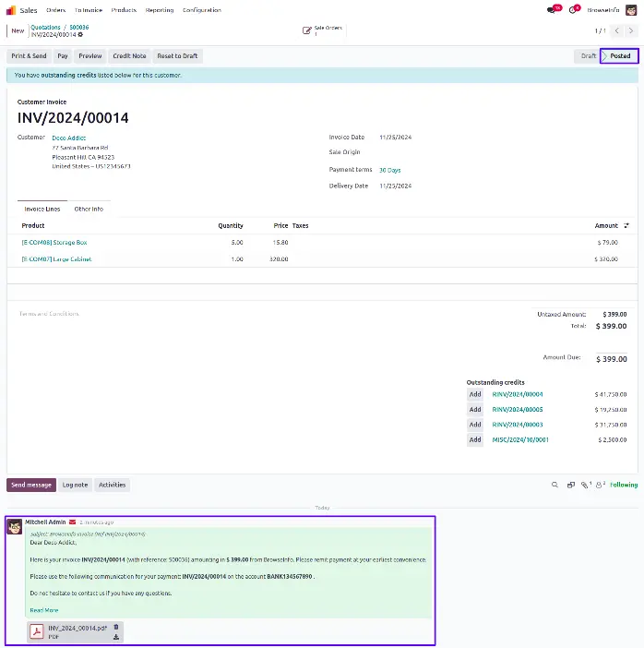Toggle the Following status button
Screen dimensions: 644x648
(x=623, y=485)
